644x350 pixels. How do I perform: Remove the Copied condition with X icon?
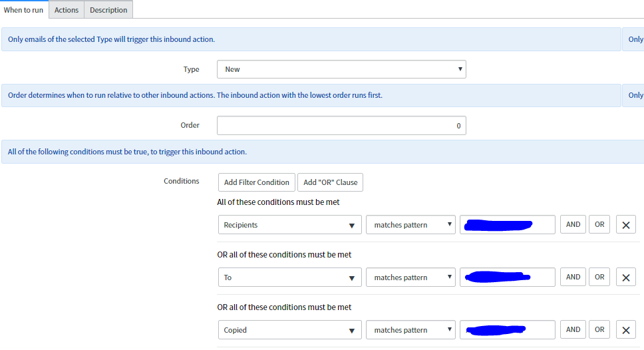626,330
